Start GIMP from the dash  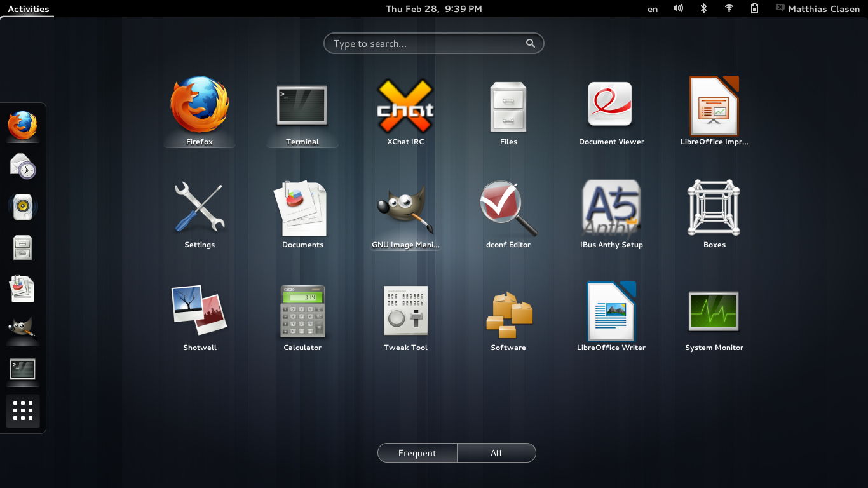click(23, 329)
